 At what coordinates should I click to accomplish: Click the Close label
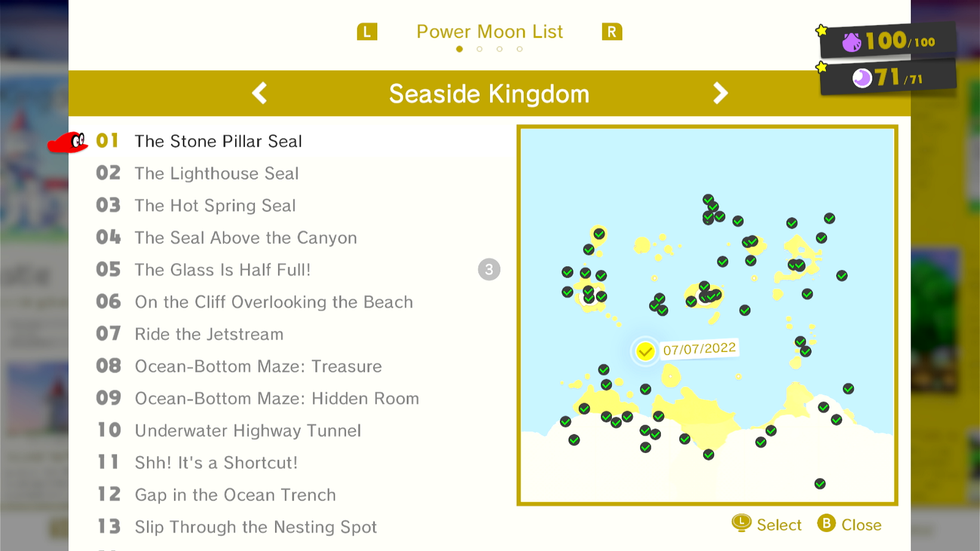[x=861, y=524]
